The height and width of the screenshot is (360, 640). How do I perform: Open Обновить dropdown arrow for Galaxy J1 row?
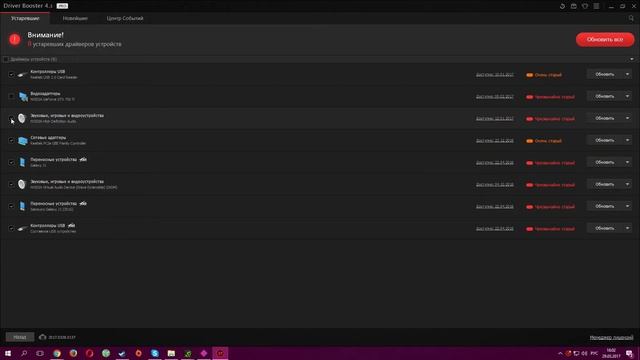click(627, 162)
